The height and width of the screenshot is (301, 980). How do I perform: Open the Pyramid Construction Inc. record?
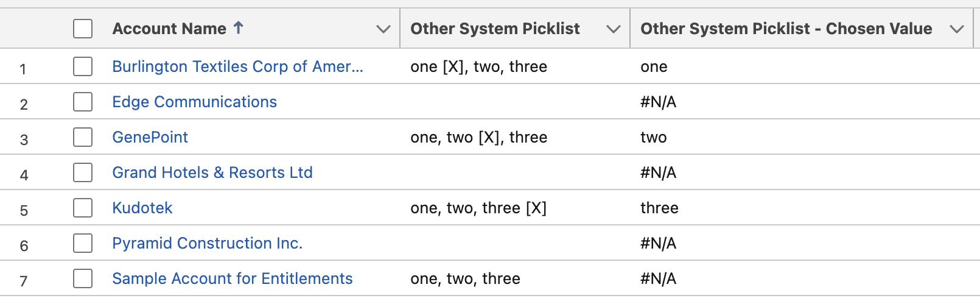click(x=207, y=243)
